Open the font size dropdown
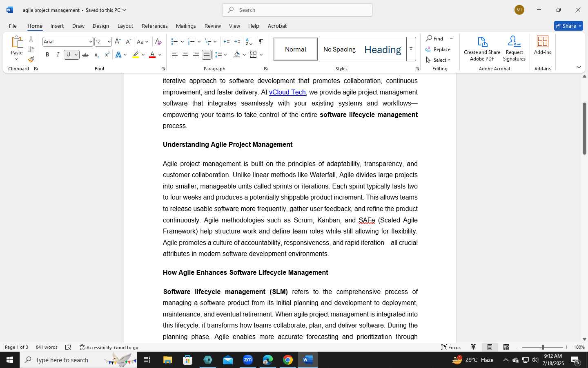Viewport: 588px width, 368px height. [x=109, y=42]
